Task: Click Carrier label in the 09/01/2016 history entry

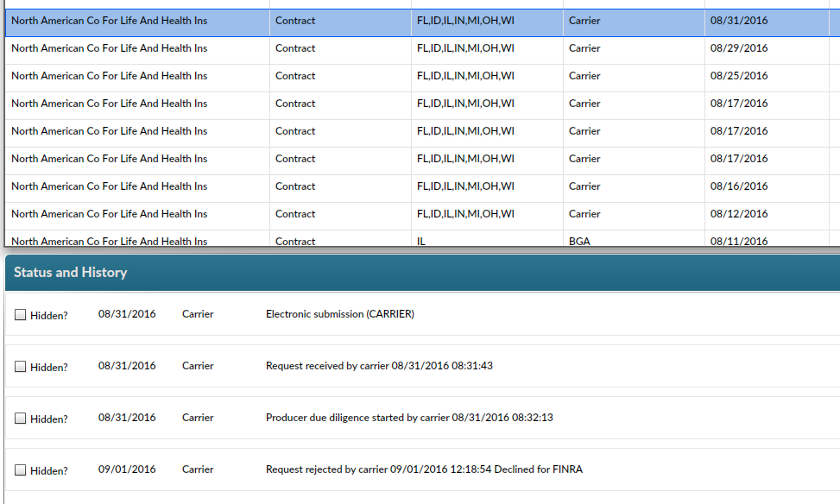Action: [198, 469]
